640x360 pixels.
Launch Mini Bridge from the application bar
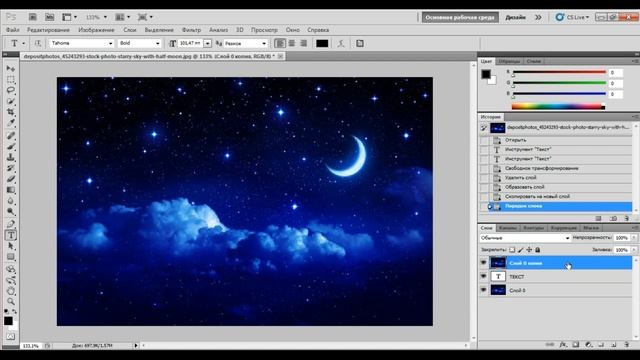click(x=49, y=17)
